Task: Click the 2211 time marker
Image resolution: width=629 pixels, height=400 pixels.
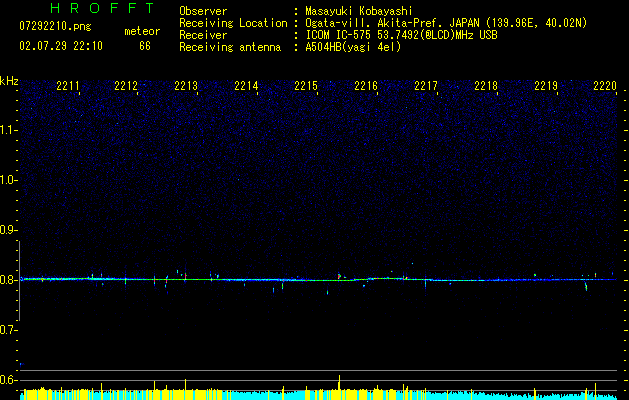Action: 68,86
